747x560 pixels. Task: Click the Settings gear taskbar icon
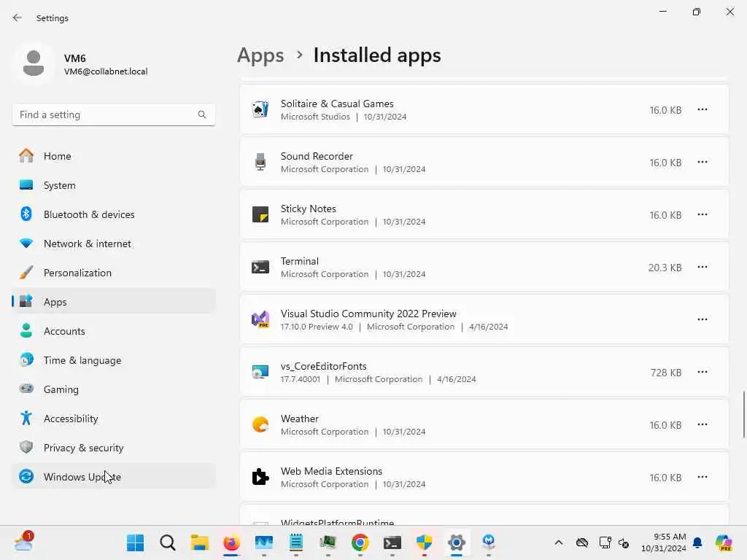point(457,542)
